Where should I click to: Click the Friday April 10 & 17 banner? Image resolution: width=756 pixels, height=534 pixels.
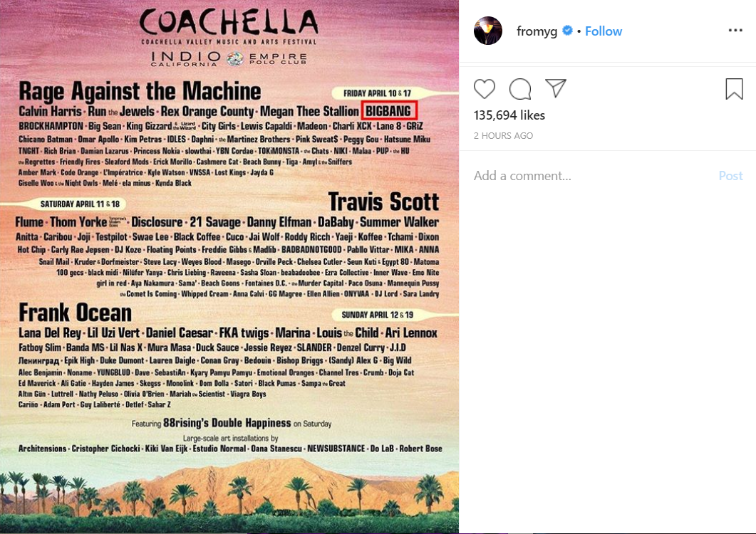click(x=377, y=93)
